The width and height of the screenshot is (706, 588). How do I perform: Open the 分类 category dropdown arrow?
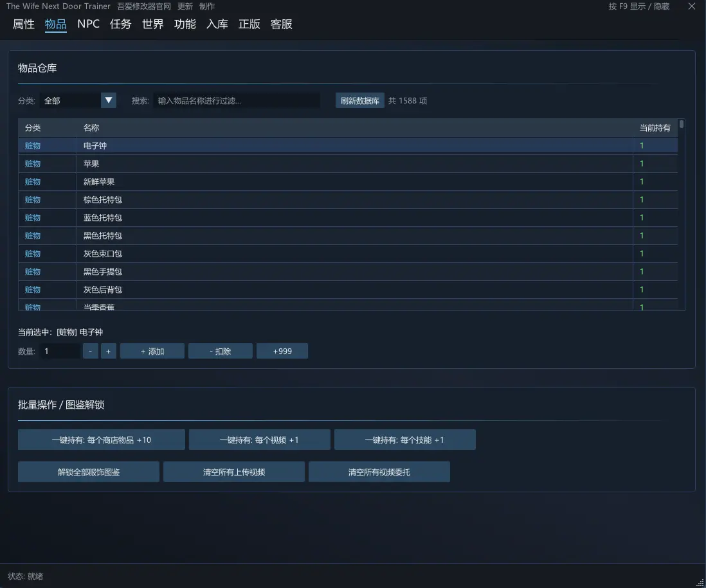109,100
